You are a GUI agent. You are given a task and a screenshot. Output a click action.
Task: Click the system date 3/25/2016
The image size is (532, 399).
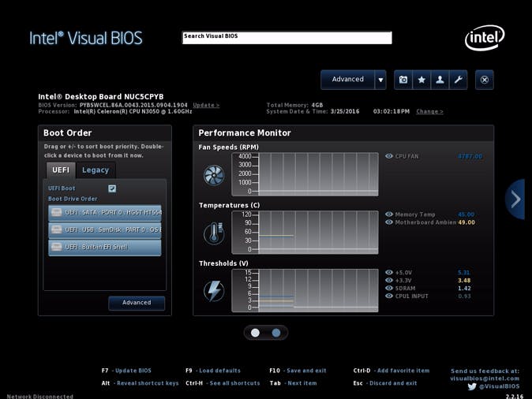[345, 111]
